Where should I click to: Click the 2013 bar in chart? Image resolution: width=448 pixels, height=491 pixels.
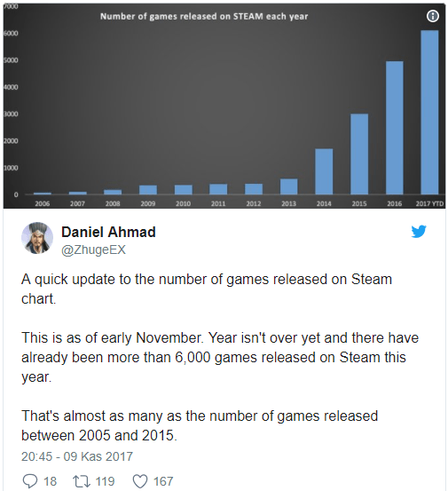coord(288,186)
